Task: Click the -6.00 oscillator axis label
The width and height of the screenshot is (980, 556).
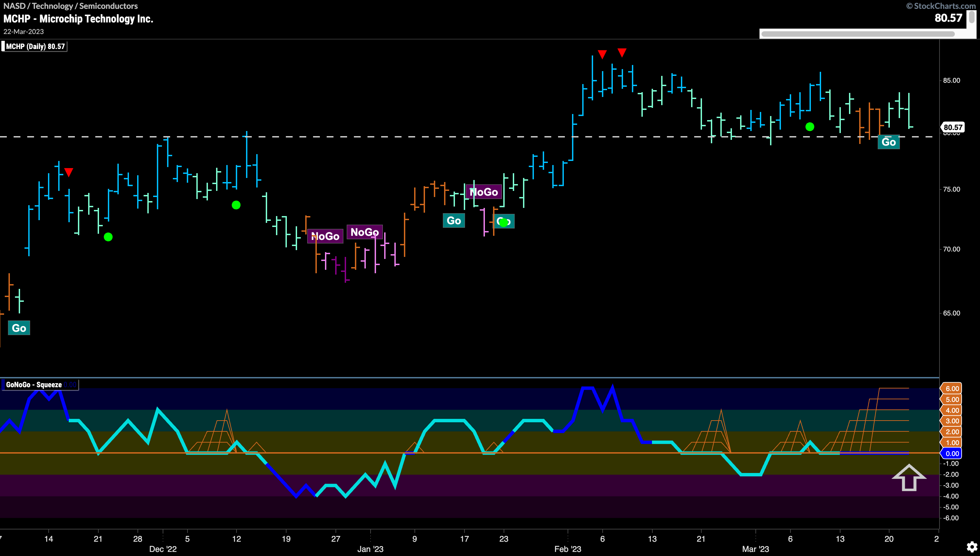Action: click(x=951, y=518)
